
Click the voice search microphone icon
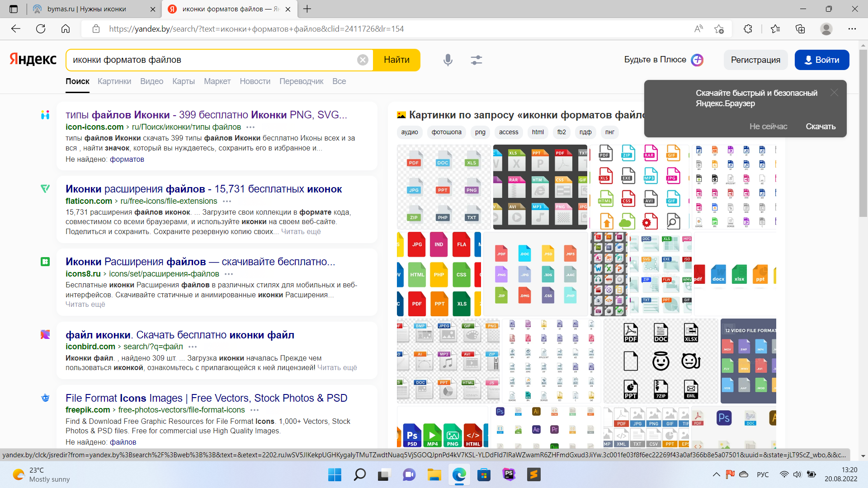click(448, 60)
